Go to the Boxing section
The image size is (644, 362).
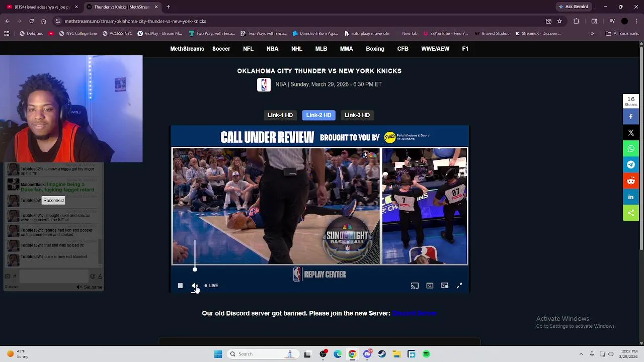pyautogui.click(x=375, y=49)
